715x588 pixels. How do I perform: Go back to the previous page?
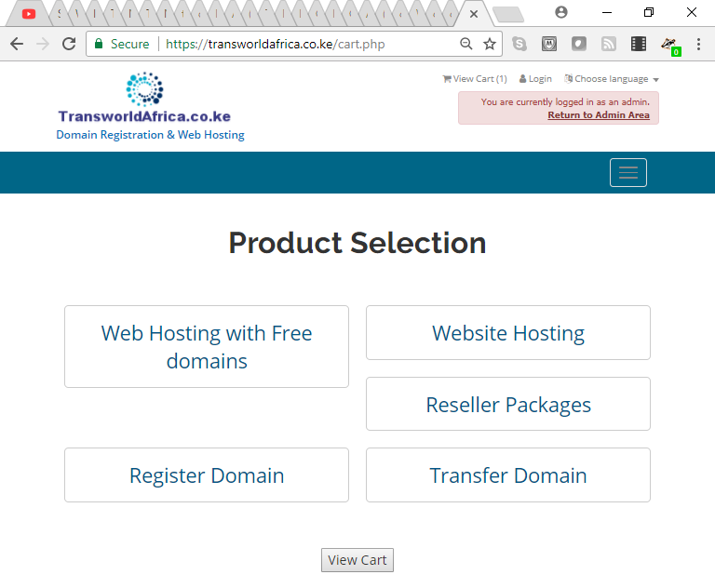point(17,44)
